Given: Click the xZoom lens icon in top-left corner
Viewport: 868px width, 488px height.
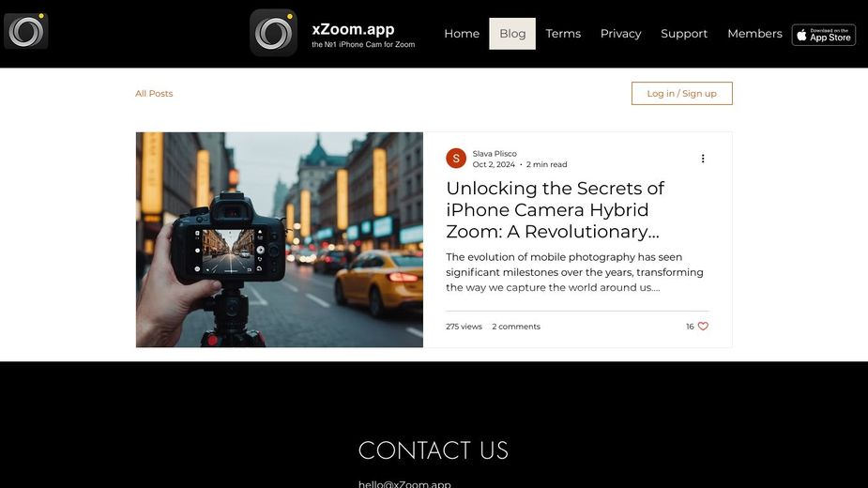Looking at the screenshot, I should 26,31.
